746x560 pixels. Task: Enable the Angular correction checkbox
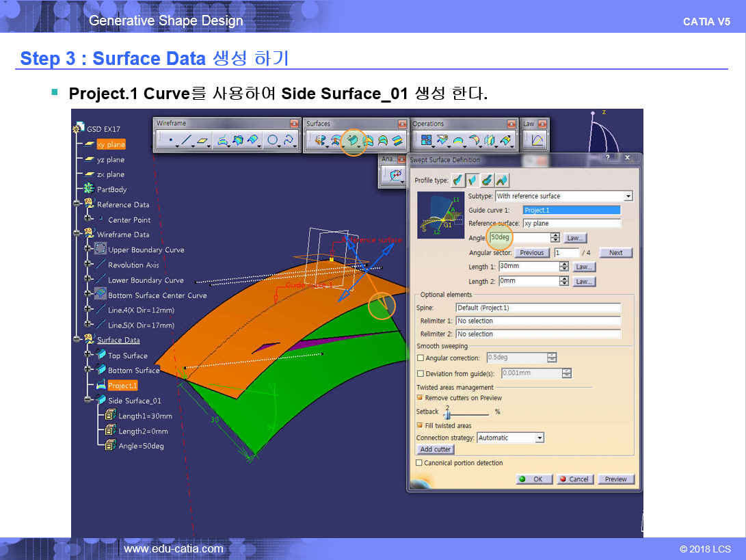(421, 358)
